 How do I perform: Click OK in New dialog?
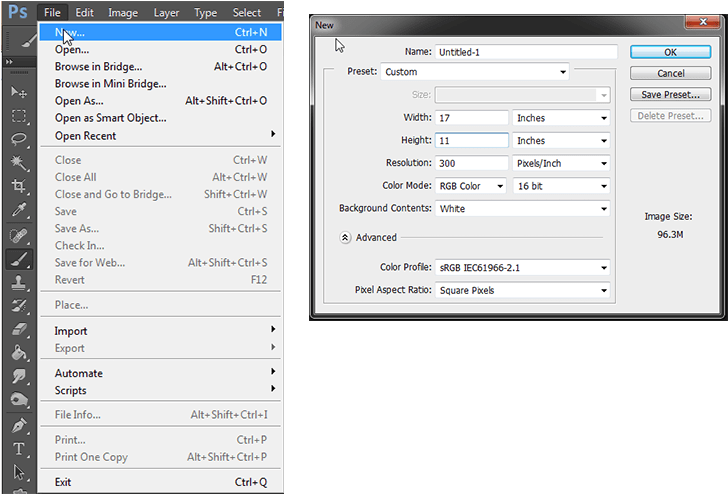point(670,52)
